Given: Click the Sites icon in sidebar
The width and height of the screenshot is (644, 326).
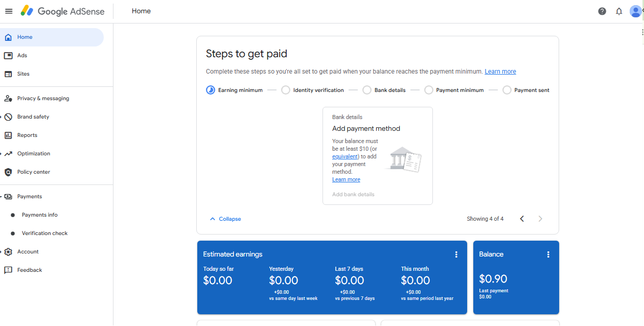Looking at the screenshot, I should 8,74.
